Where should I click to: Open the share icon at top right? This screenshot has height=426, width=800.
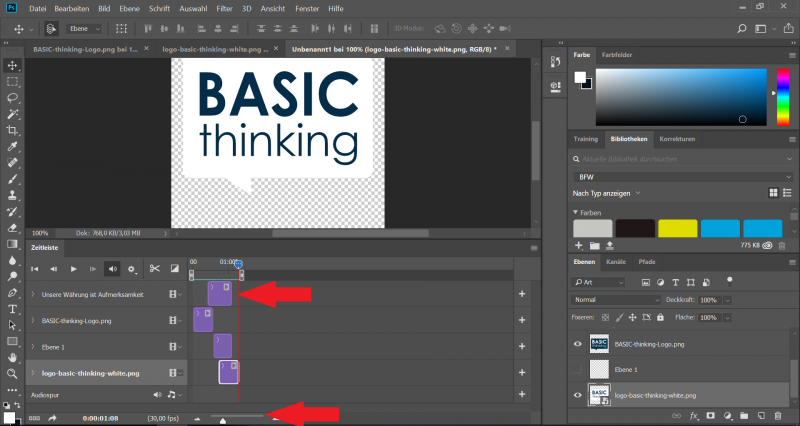(x=789, y=29)
